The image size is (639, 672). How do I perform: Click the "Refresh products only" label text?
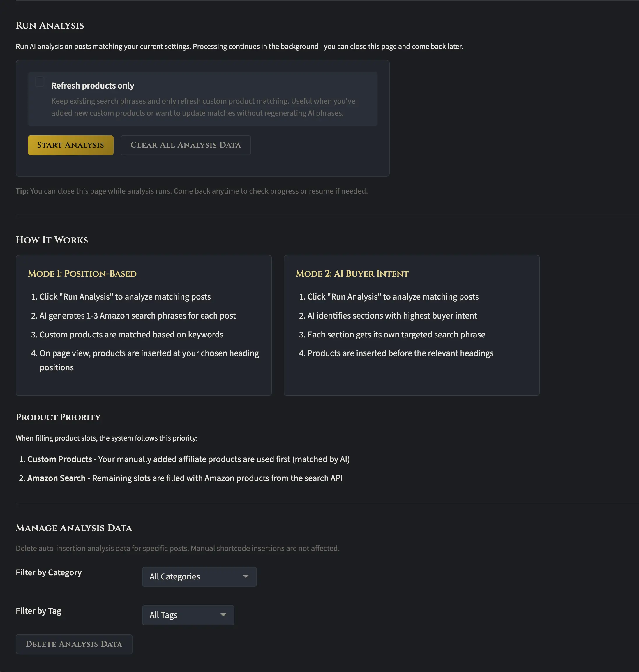tap(92, 85)
